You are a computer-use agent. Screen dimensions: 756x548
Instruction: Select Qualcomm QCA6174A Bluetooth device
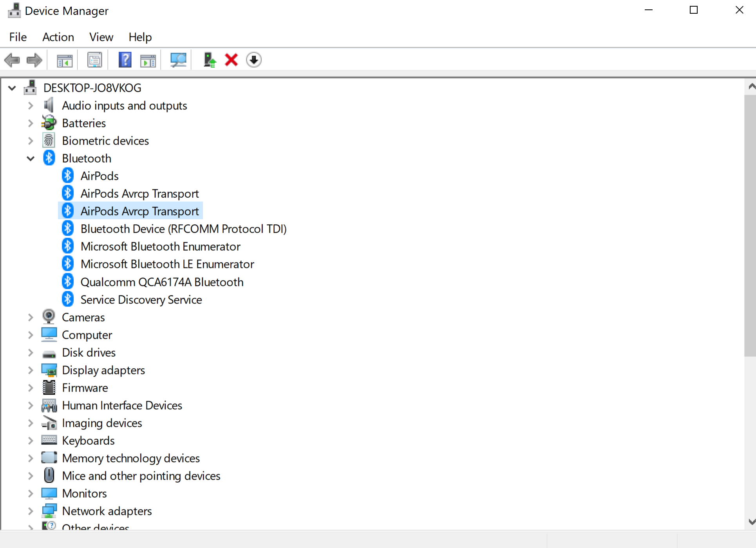[162, 282]
